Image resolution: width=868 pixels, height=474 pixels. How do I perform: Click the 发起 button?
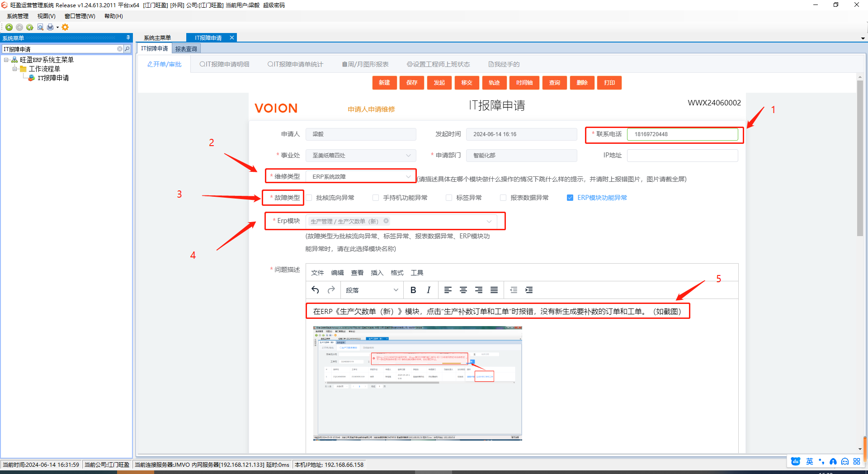[439, 83]
